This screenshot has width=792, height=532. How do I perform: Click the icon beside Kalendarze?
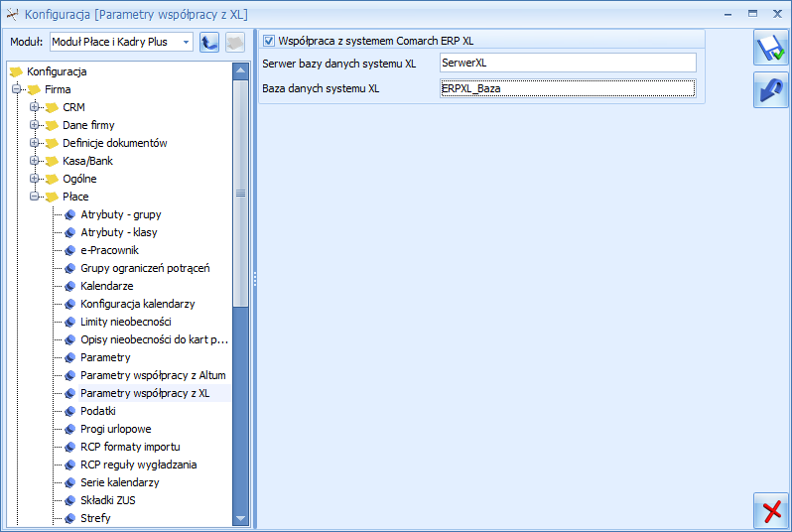(70, 286)
